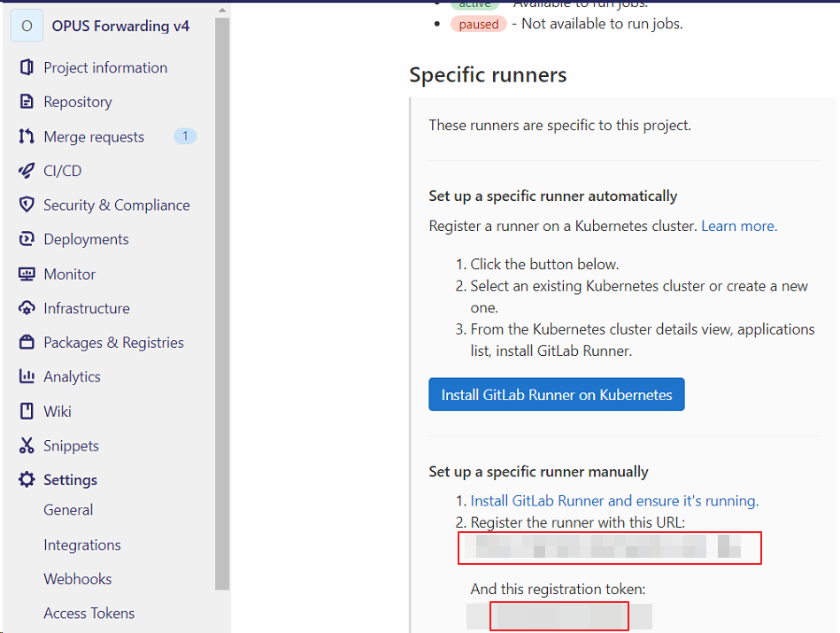Click the Wiki book icon

pos(27,411)
